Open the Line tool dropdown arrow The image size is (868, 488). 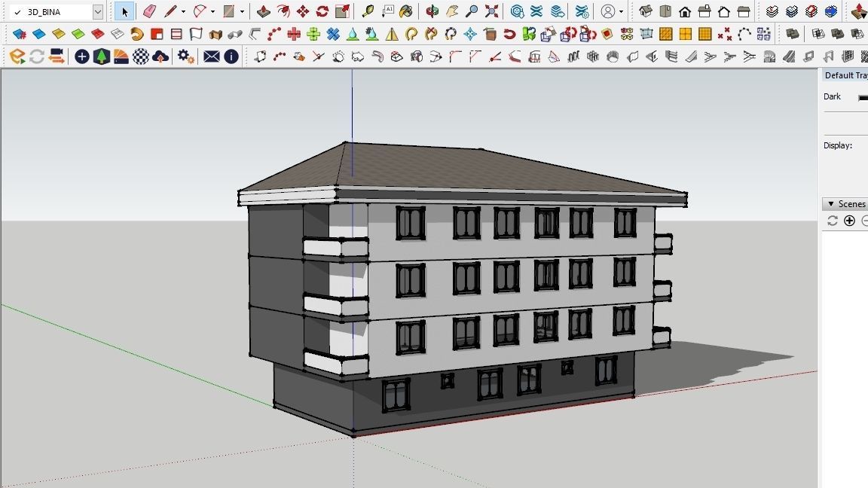pyautogui.click(x=183, y=11)
